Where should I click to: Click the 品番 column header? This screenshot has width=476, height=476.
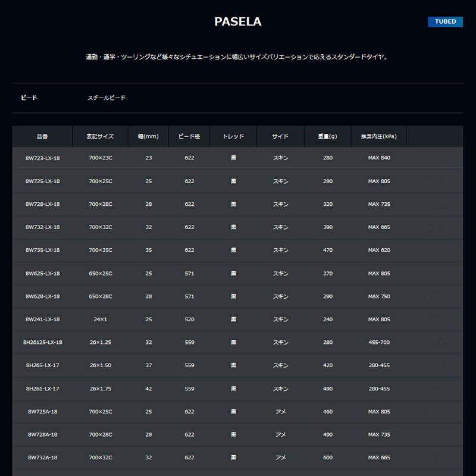pos(42,136)
